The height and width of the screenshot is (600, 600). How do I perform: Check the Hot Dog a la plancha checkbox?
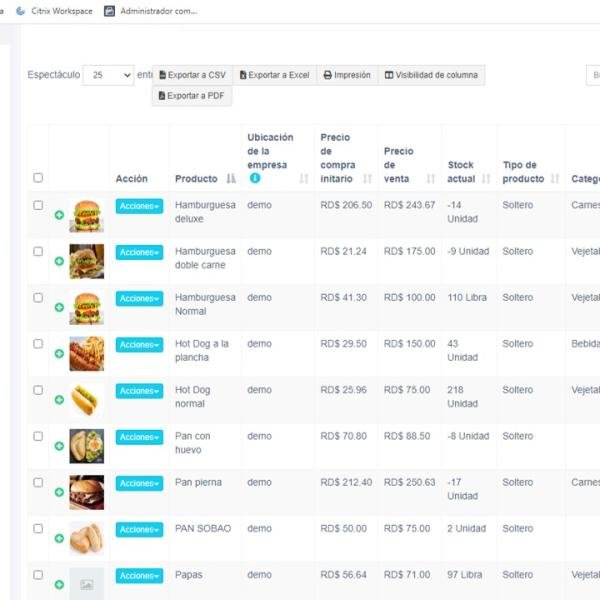pyautogui.click(x=38, y=344)
